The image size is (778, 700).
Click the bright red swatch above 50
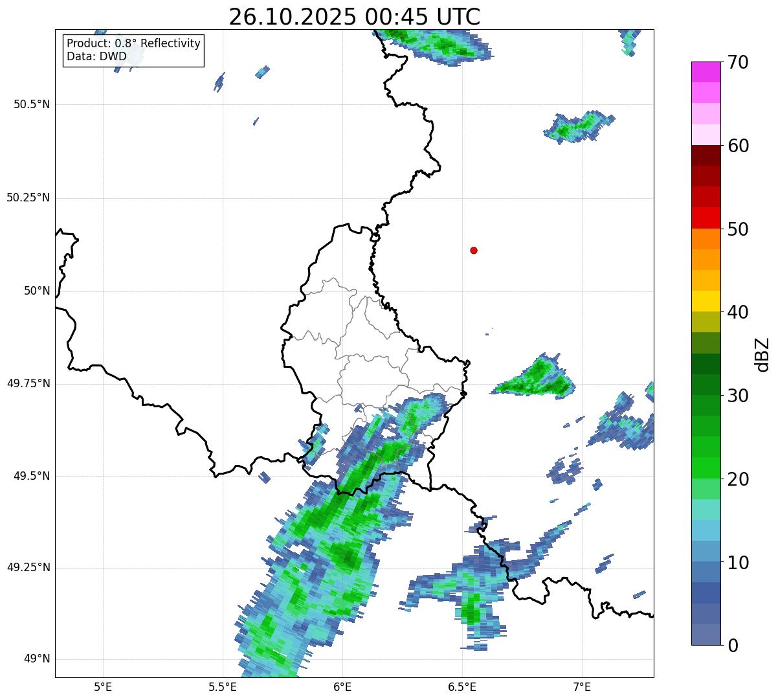[706, 218]
